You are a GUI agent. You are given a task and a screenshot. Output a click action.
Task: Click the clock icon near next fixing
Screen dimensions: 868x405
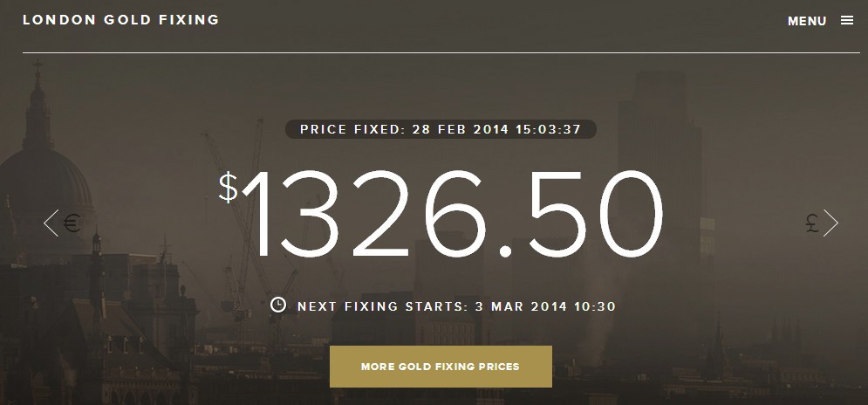point(278,305)
